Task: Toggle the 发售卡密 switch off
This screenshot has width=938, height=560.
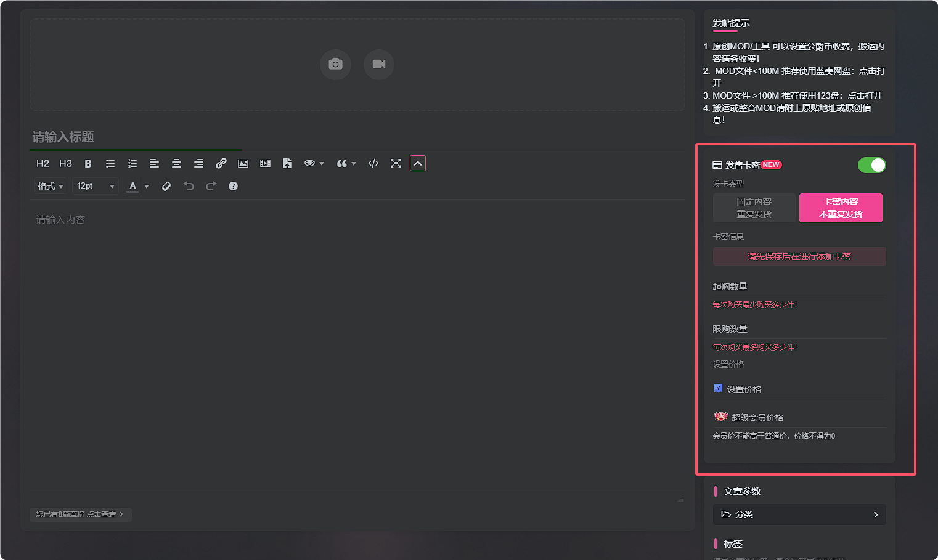Action: point(871,165)
